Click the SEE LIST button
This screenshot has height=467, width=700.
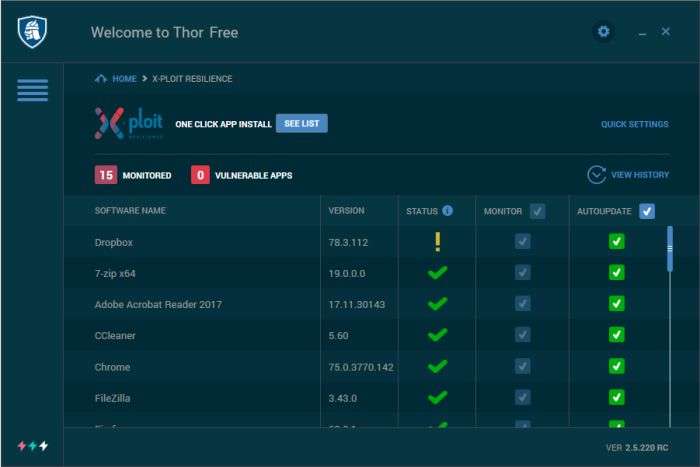click(x=302, y=123)
